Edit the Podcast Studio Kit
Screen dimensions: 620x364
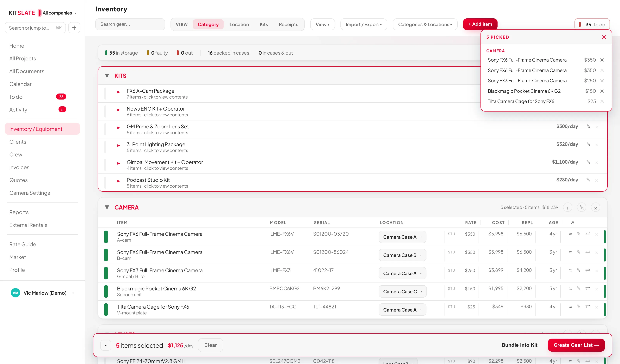coord(588,180)
